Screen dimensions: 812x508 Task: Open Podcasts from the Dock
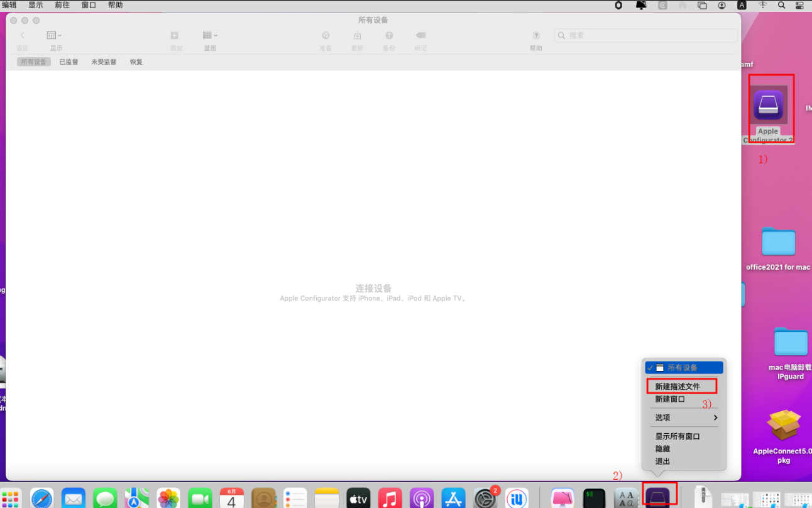[421, 499]
